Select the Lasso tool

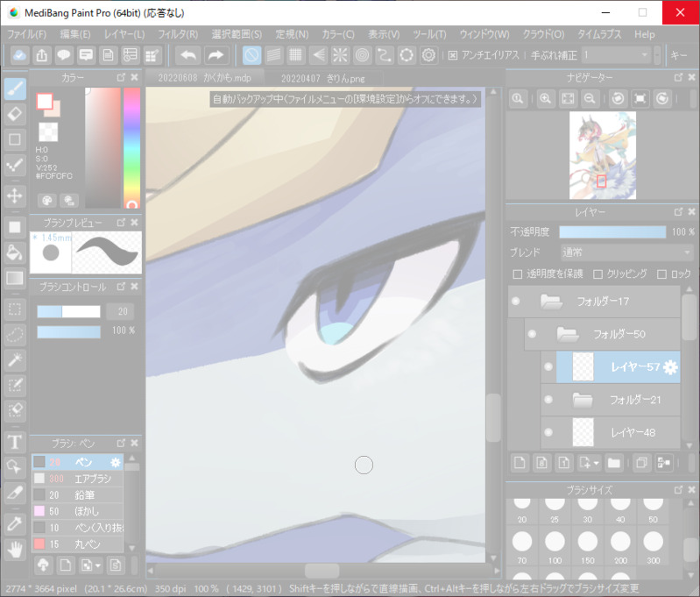(x=15, y=334)
